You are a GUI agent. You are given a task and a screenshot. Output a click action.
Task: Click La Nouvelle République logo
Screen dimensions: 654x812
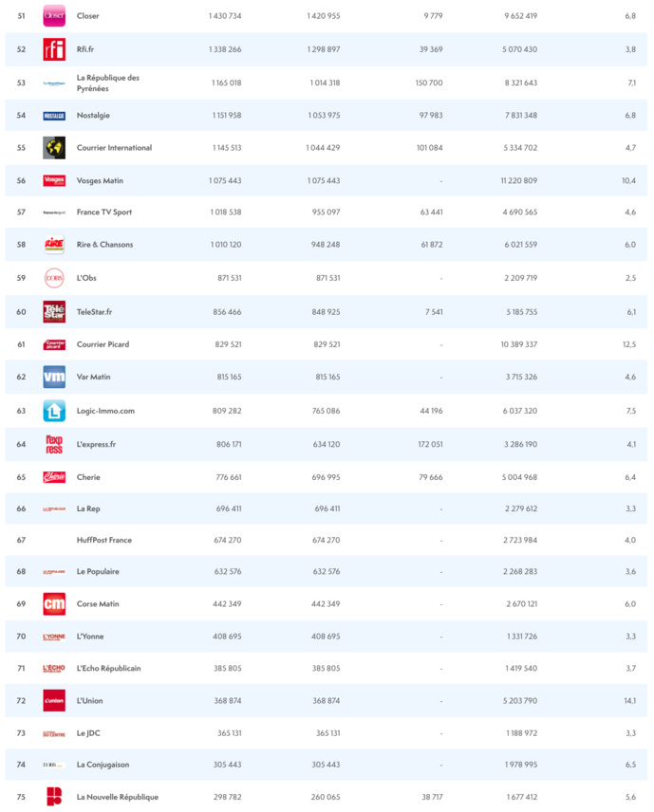point(54,797)
